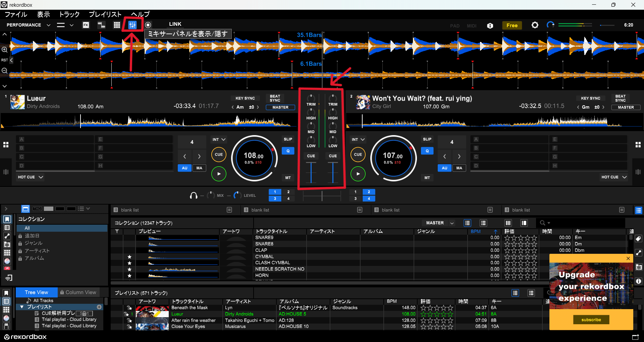Image resolution: width=644 pixels, height=342 pixels.
Task: Click the Free plan button
Action: [x=512, y=25]
